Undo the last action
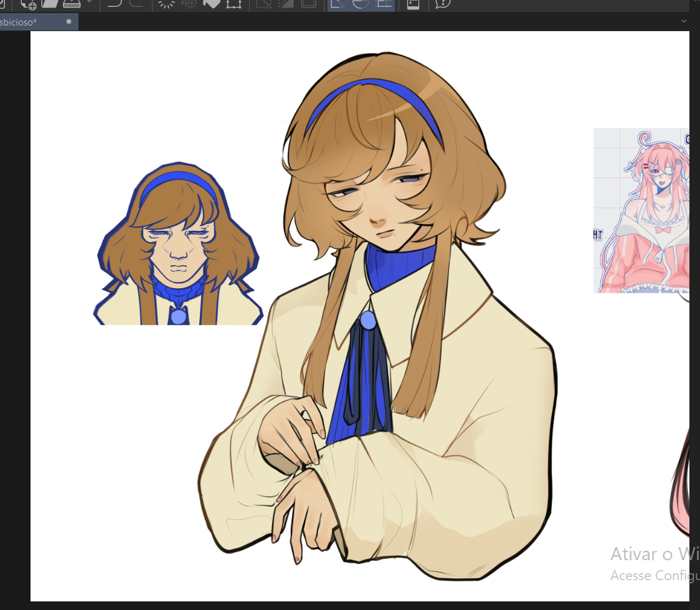 click(114, 3)
